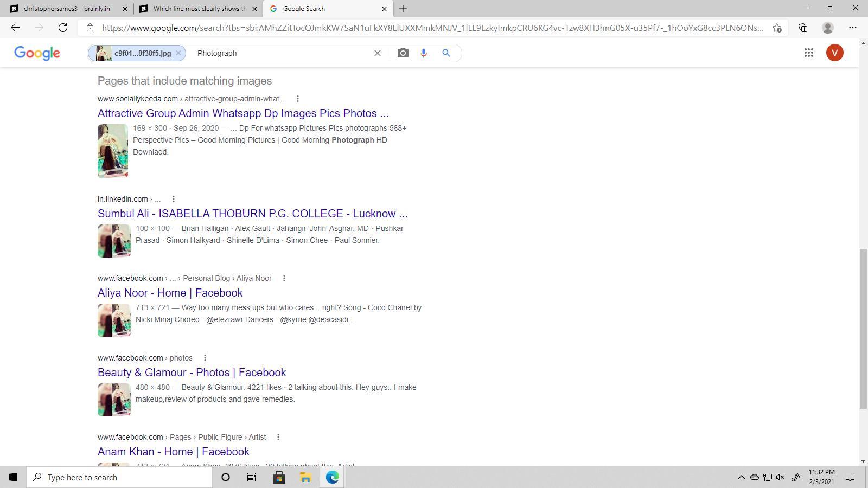Open the Google apps grid

click(x=809, y=53)
